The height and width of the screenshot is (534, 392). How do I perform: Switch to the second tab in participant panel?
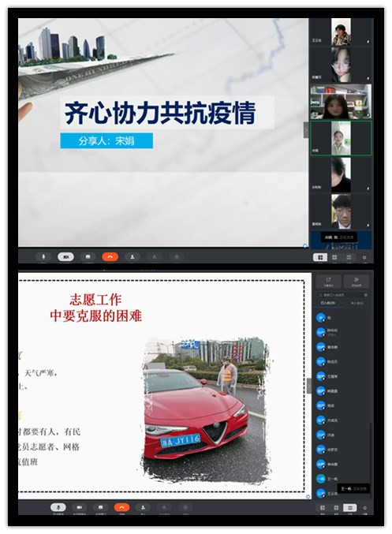[357, 303]
